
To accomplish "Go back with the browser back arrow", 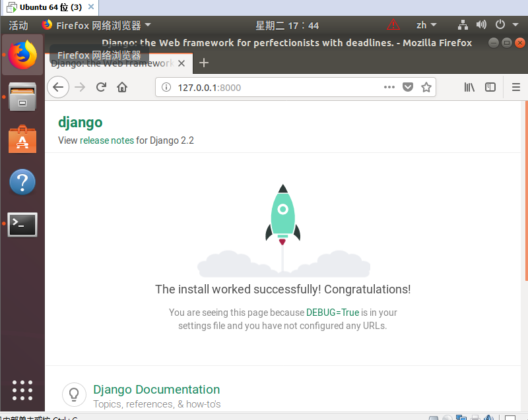I will click(58, 88).
